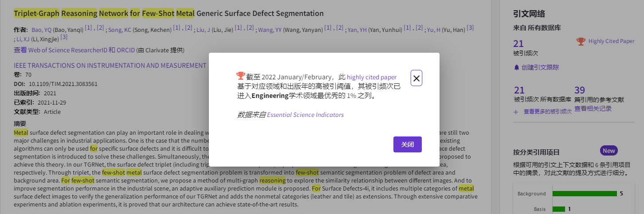644x214 pixels.
Task: Click the bell icon to create citation alert
Action: tap(516, 67)
